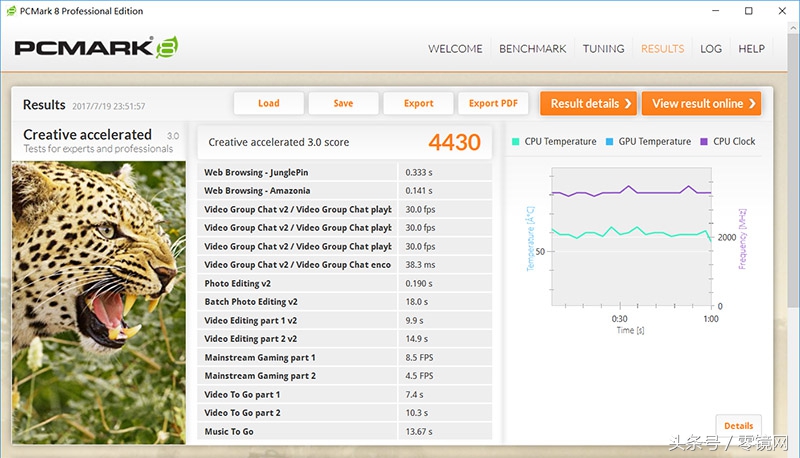Select the RESULTS tab
The image size is (800, 458).
coord(662,49)
